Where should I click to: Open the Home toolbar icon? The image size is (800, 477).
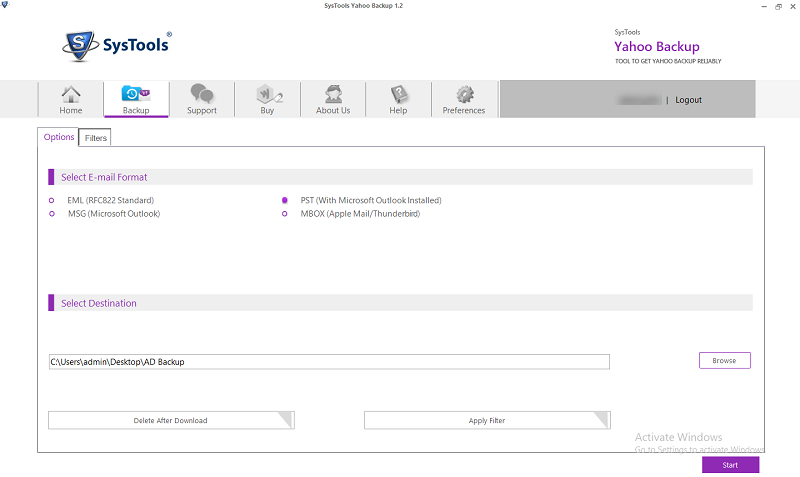point(70,99)
